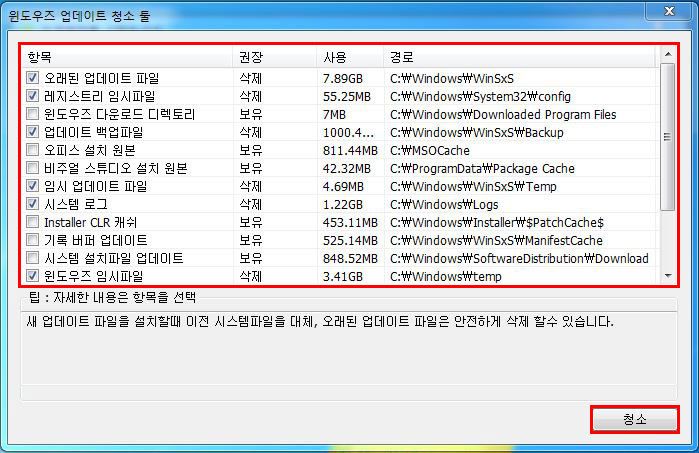Select the 업데이트 백업파일 row label
Screen dimensions: 699x453
pos(94,132)
